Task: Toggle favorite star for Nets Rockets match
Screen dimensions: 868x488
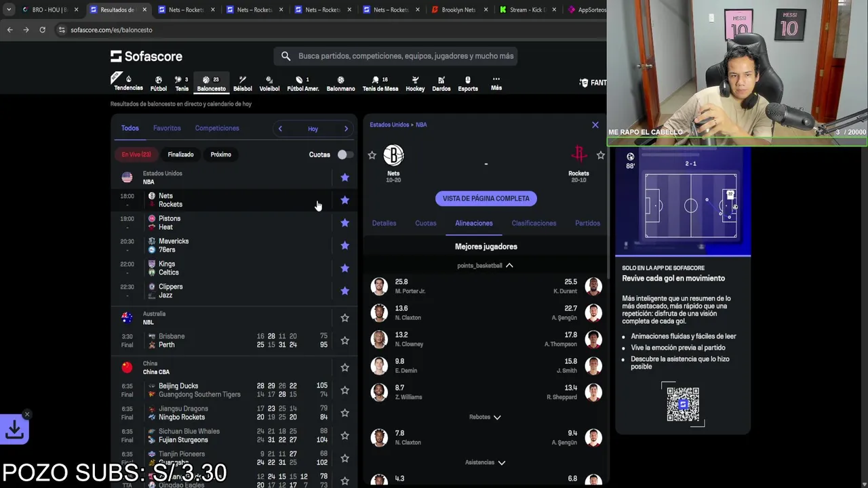Action: coord(344,200)
